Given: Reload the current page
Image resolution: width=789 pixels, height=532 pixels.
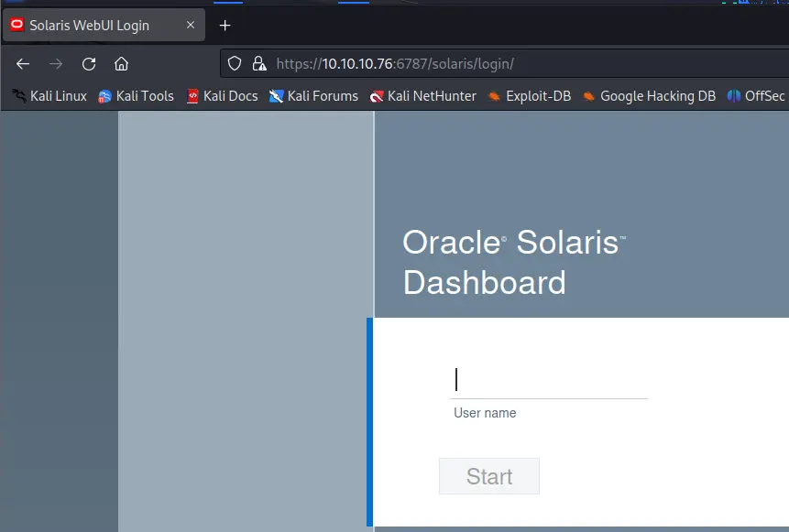Looking at the screenshot, I should [89, 64].
